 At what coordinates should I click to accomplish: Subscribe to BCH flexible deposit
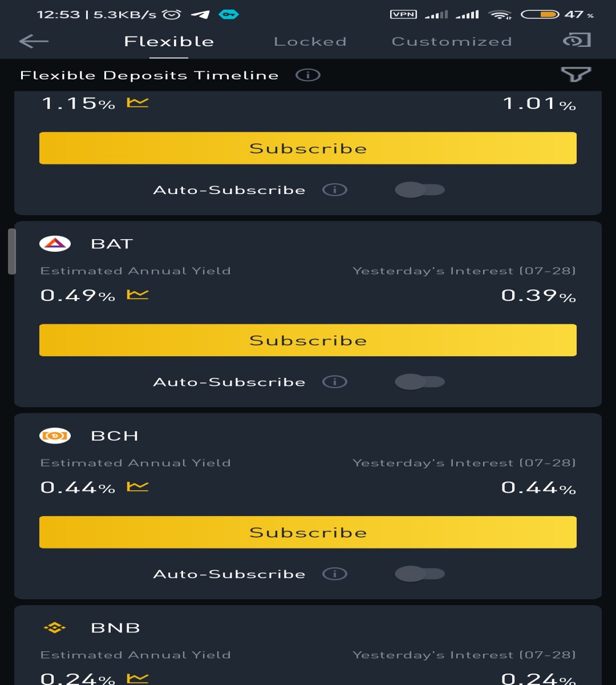point(308,532)
